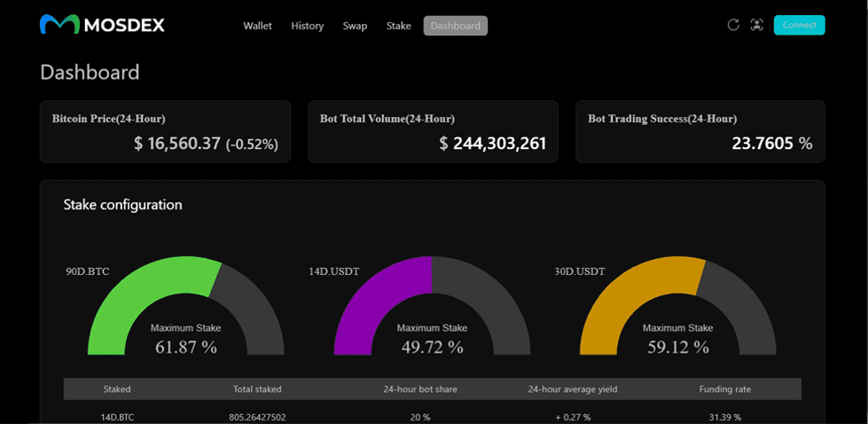Select the Dashboard tab

click(456, 26)
